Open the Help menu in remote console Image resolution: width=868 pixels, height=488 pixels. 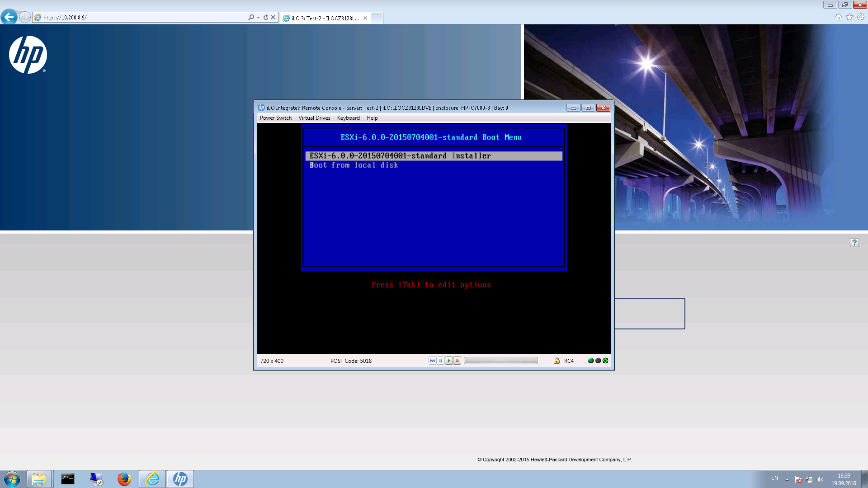click(372, 118)
